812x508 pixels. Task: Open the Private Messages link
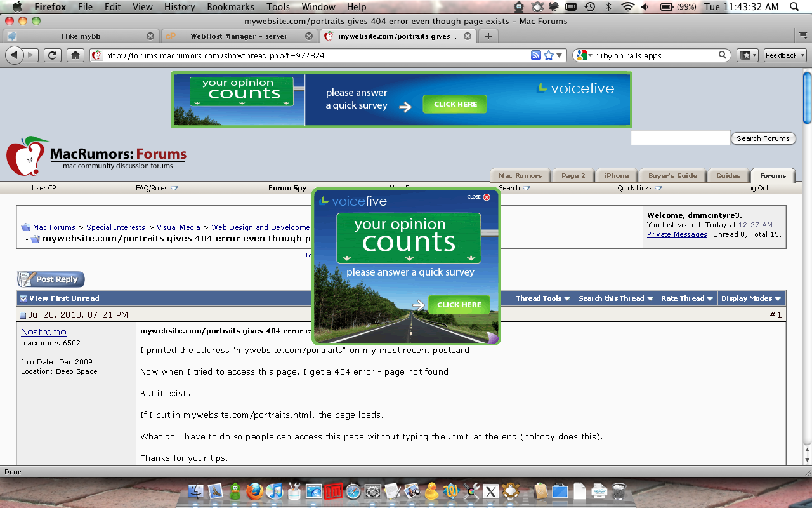click(x=677, y=234)
